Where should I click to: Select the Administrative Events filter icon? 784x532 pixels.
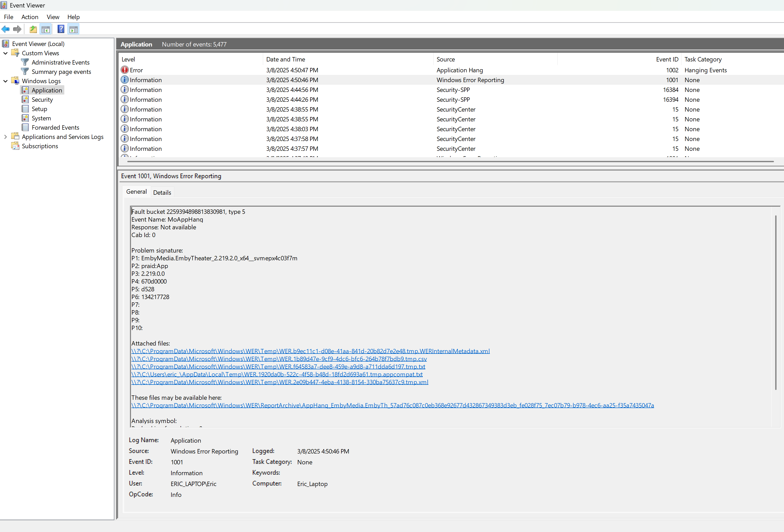click(25, 62)
